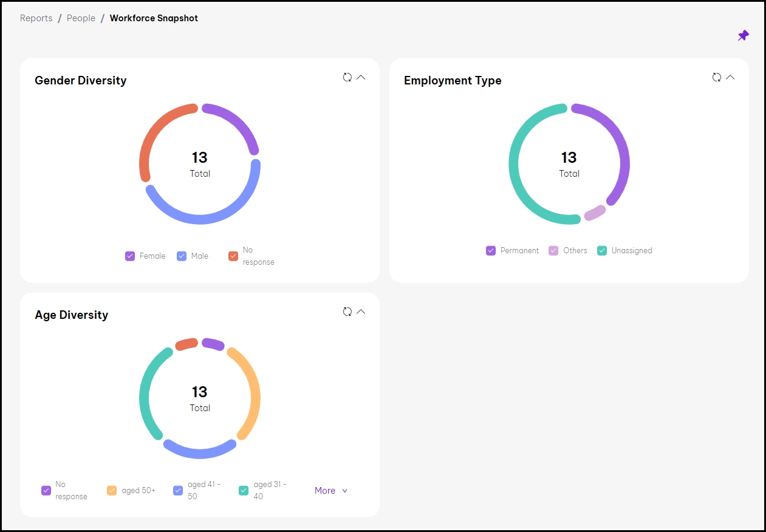Open the More age groups dropdown
This screenshot has width=766, height=532.
pyautogui.click(x=330, y=490)
